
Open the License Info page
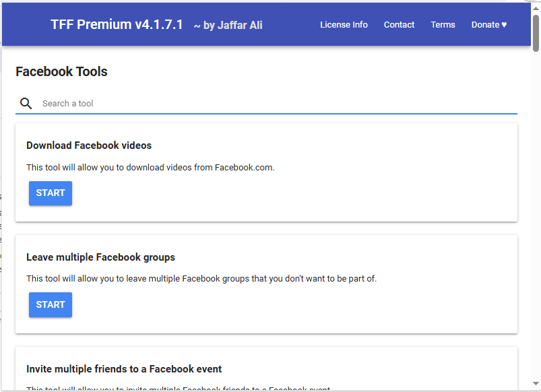click(344, 24)
